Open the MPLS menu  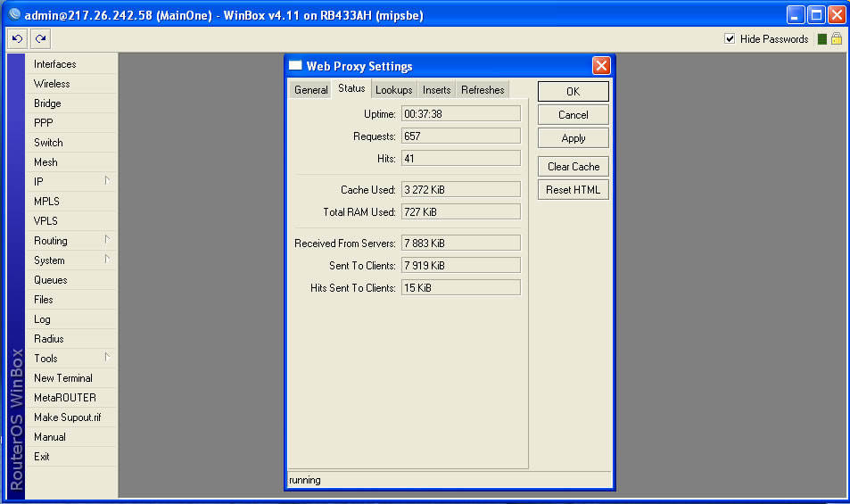tap(71, 201)
